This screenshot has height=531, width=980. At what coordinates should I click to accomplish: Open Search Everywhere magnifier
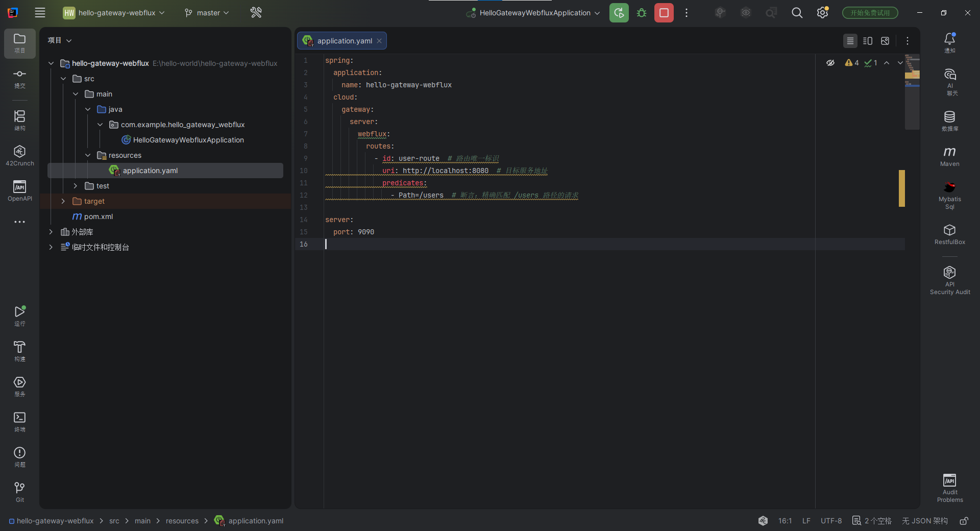coord(797,13)
